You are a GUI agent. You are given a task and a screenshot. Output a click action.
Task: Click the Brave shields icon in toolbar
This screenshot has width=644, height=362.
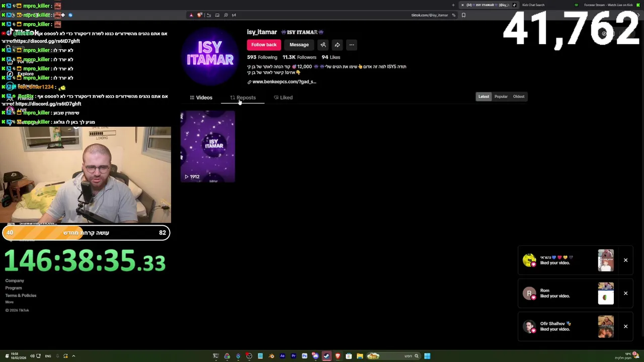tap(200, 15)
